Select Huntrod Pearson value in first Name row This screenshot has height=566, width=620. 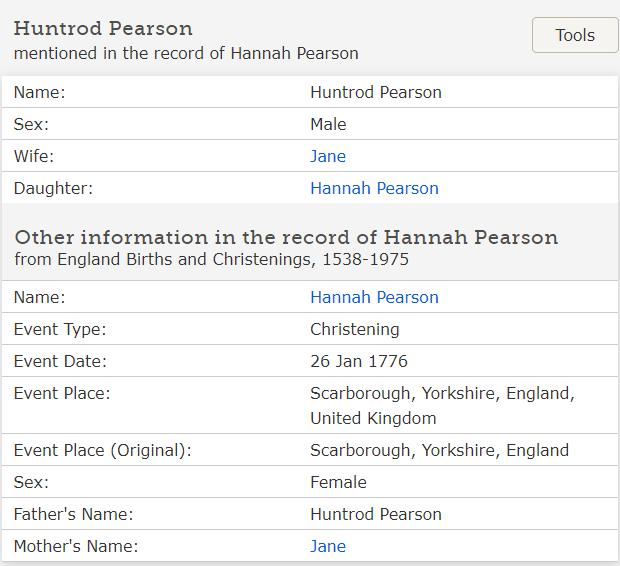click(x=376, y=92)
